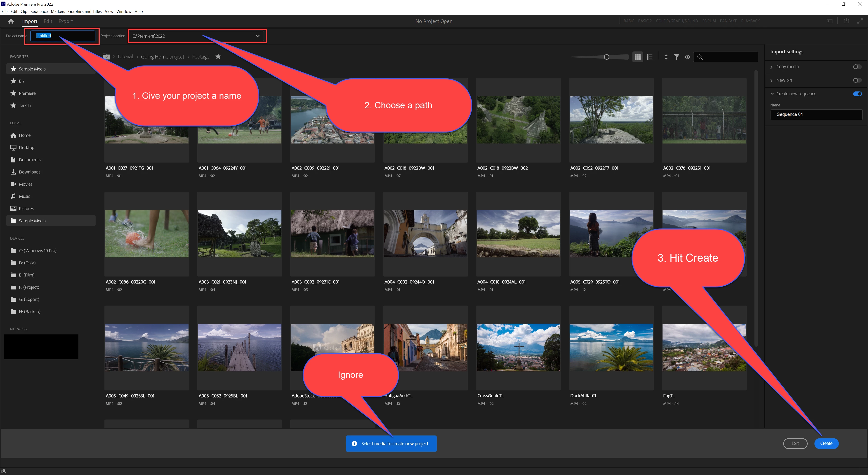Switch to grid view icon

637,57
